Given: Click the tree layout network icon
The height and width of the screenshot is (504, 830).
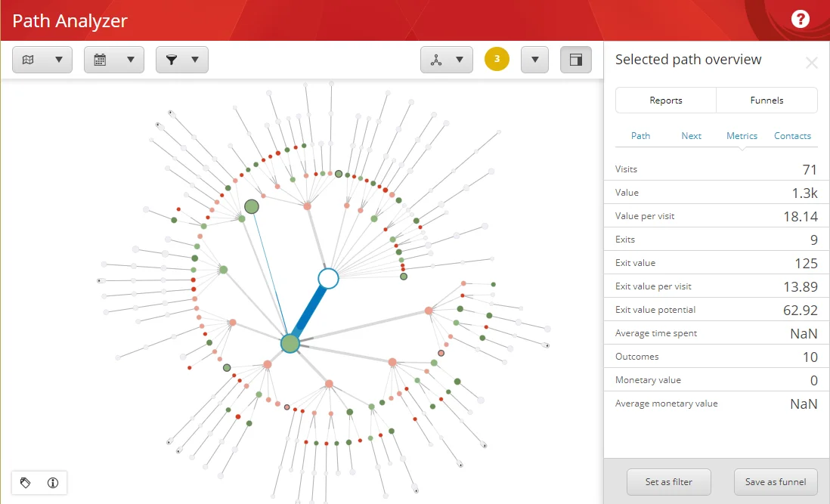Looking at the screenshot, I should pos(435,60).
